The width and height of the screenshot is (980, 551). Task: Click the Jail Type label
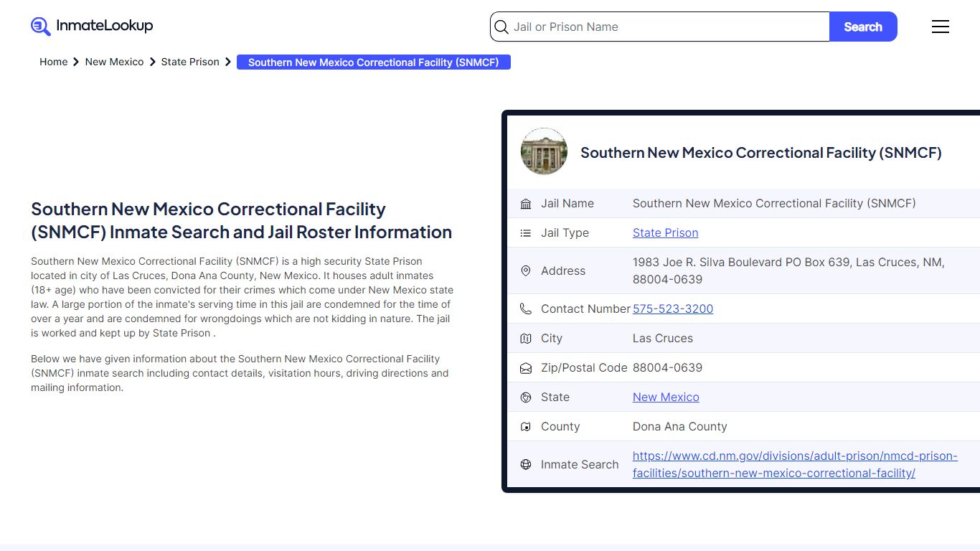[x=565, y=232]
